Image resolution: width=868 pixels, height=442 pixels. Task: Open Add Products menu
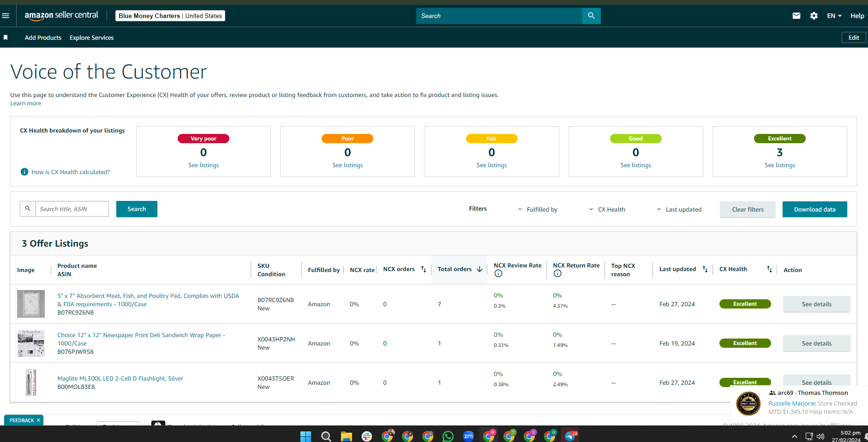[x=43, y=37]
